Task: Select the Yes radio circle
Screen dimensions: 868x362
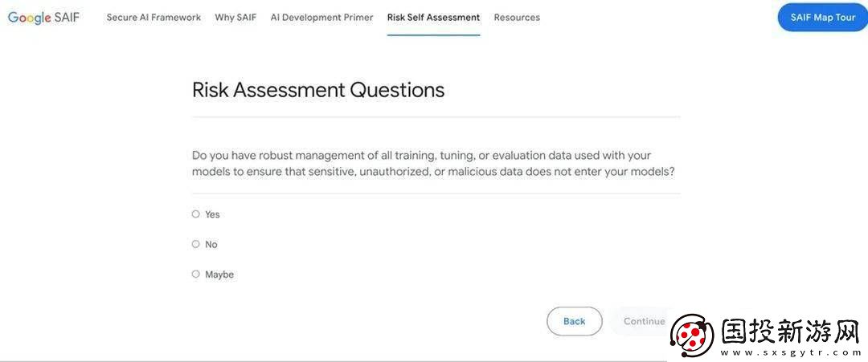Action: pos(195,214)
